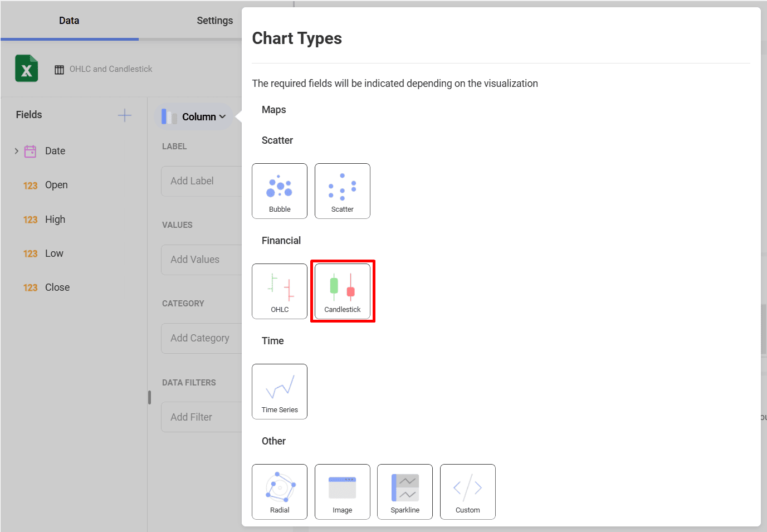
Task: Click the Column chart icon
Action: tap(169, 116)
